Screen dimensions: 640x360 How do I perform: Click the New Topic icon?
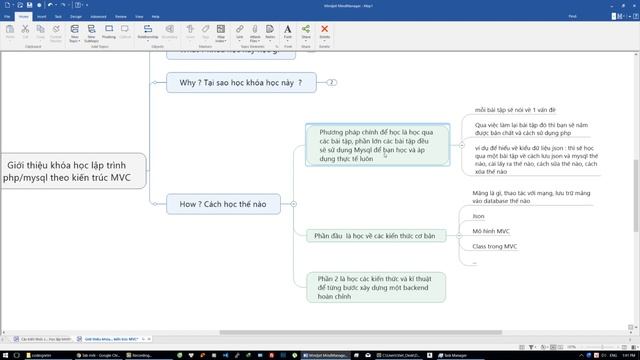[x=74, y=29]
